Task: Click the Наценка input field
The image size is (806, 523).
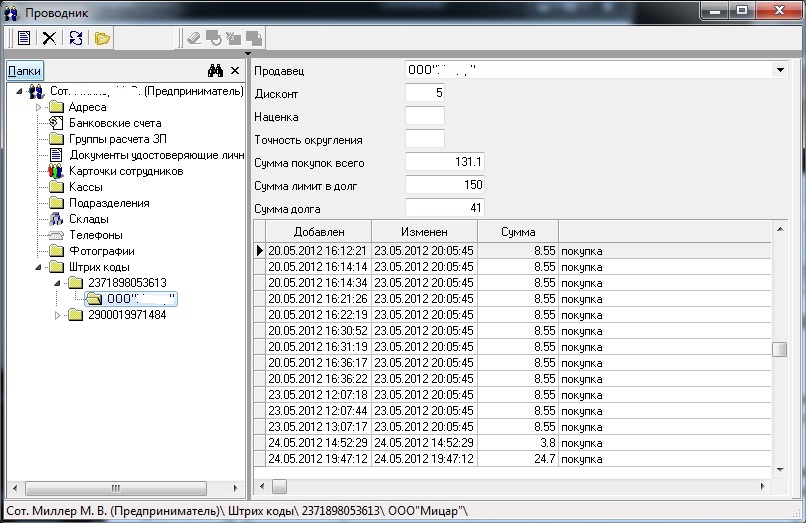Action: pyautogui.click(x=425, y=116)
